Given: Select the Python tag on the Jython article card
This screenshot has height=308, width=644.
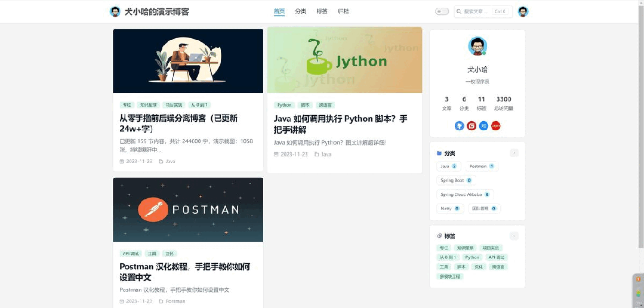Looking at the screenshot, I should (x=284, y=105).
